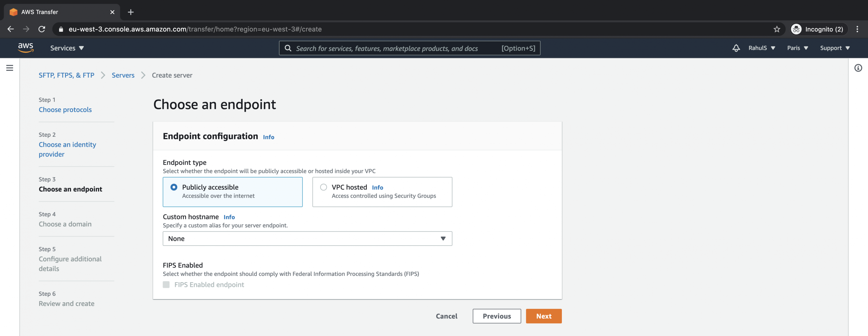
Task: Expand the Custom hostname dropdown
Action: [307, 238]
